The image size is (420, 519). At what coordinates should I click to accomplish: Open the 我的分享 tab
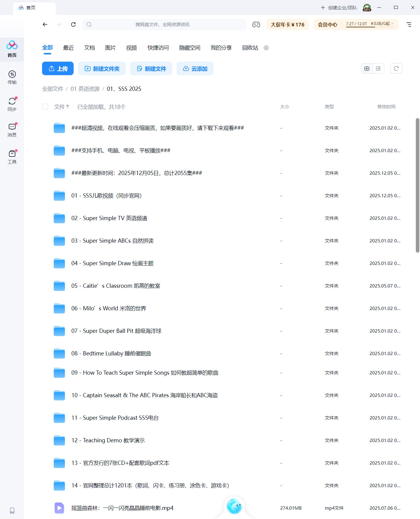(221, 48)
